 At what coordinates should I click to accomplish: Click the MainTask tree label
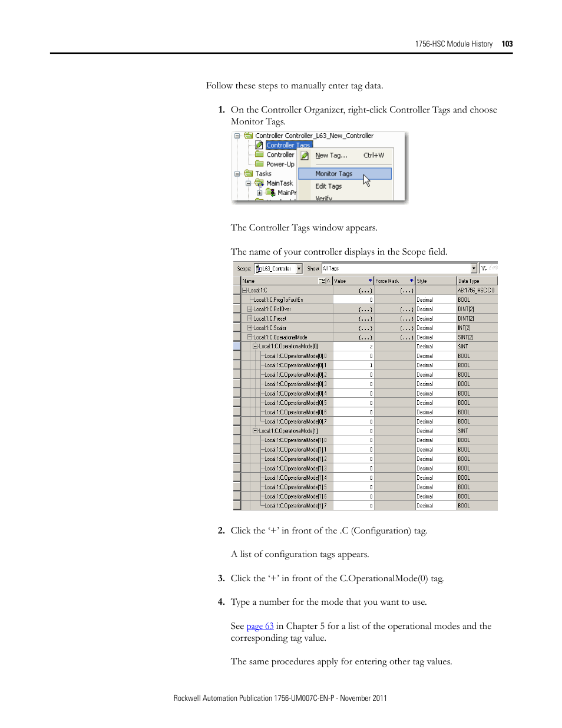tap(280, 183)
